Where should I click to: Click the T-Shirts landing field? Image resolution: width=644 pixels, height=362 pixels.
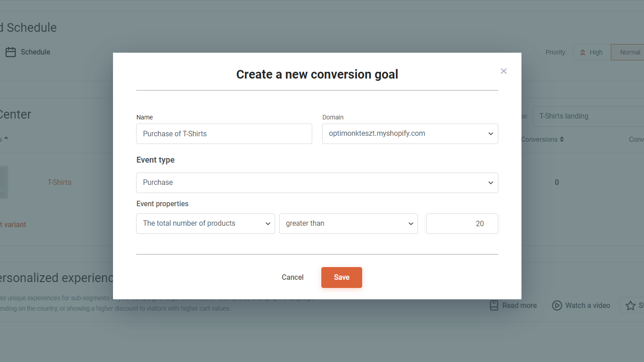click(x=588, y=116)
